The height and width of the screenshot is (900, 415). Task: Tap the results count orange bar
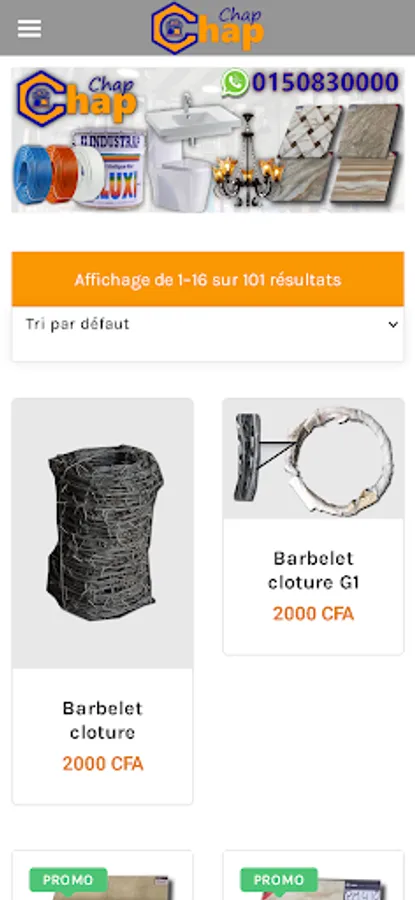(x=208, y=280)
